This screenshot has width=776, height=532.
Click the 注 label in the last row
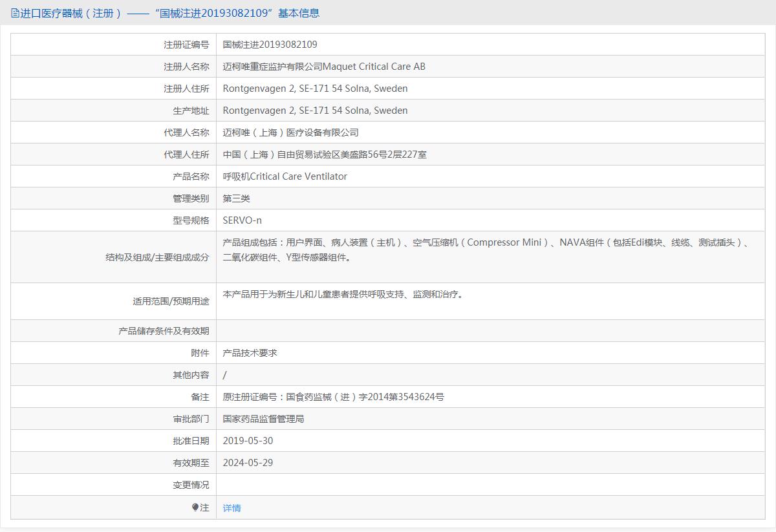pos(204,508)
